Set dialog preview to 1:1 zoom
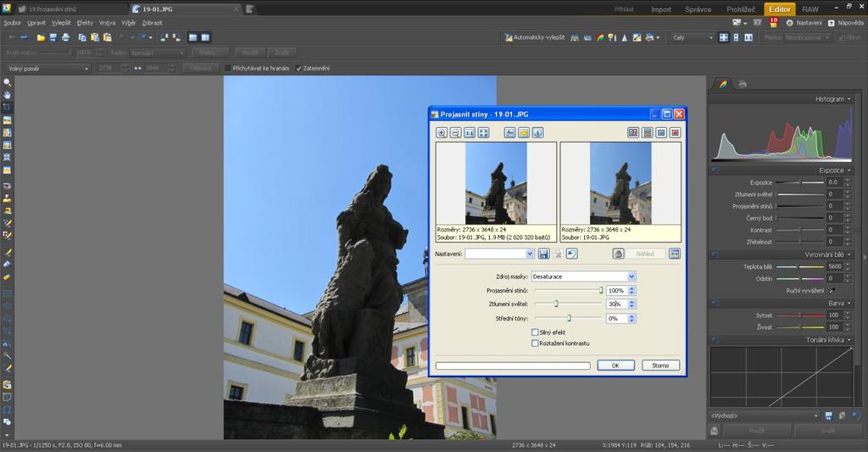868x452 pixels. point(470,133)
